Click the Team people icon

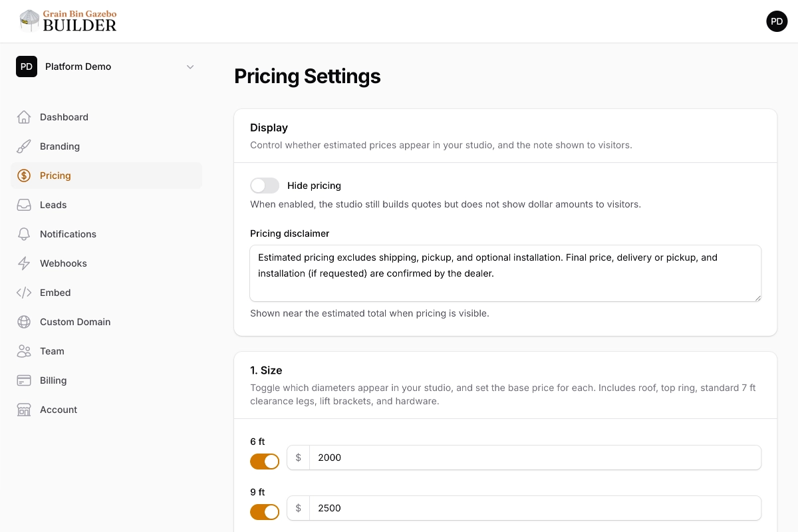pos(24,351)
